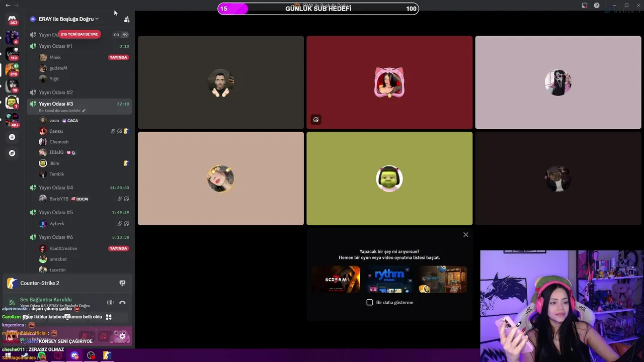This screenshot has width=644, height=362.
Task: Open the inbox icon in the title bar
Action: coord(585,6)
